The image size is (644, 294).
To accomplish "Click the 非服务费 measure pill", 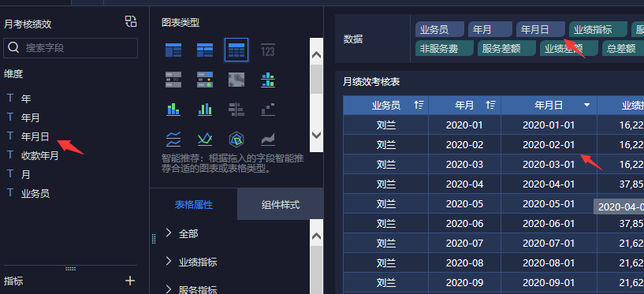I will [x=445, y=48].
